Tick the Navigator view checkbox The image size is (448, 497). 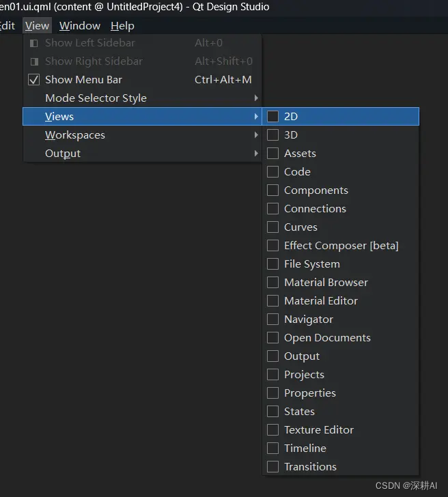(272, 319)
